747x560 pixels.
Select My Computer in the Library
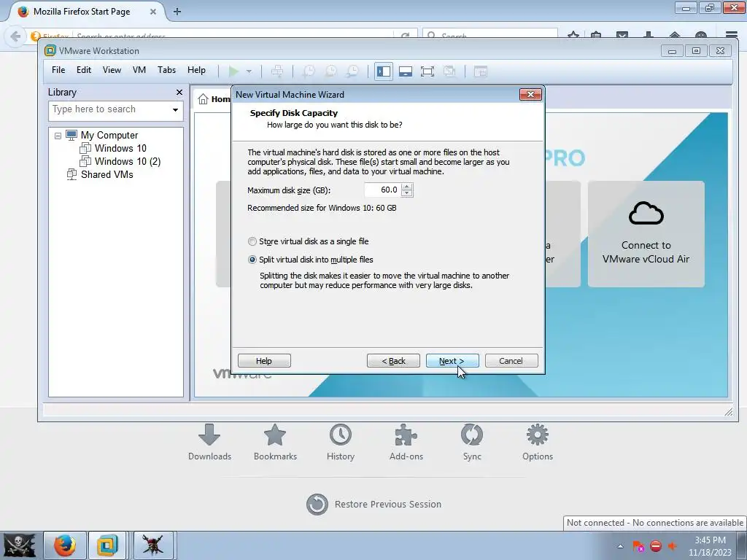(109, 135)
